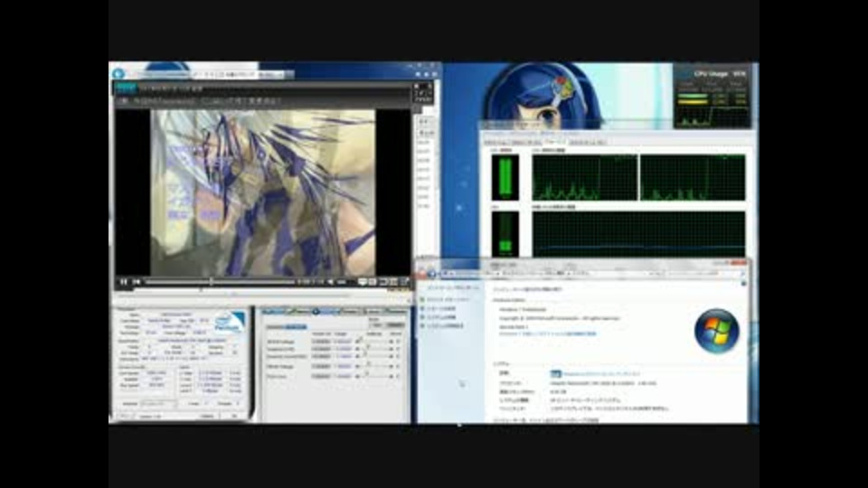Adjust the video player volume slider
This screenshot has height=488, width=868.
pyautogui.click(x=342, y=282)
